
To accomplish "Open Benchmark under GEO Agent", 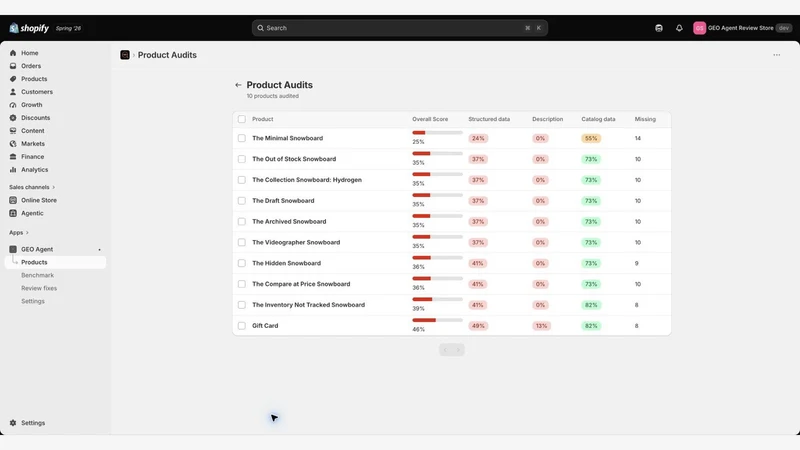I will (x=37, y=276).
